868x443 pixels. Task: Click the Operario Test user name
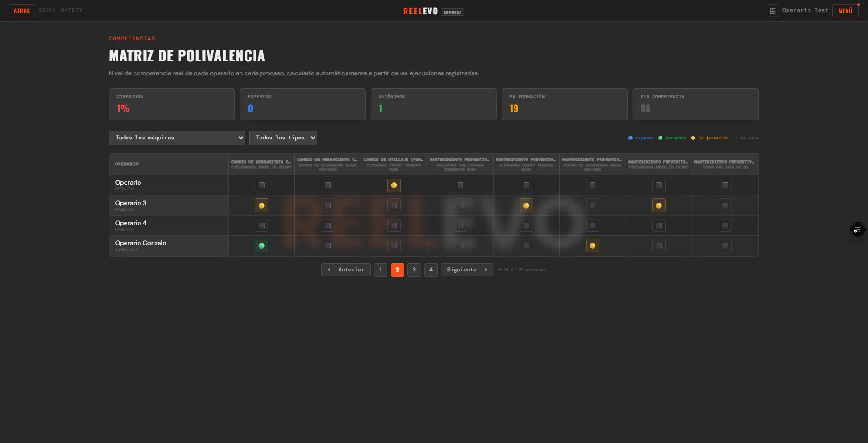point(805,10)
